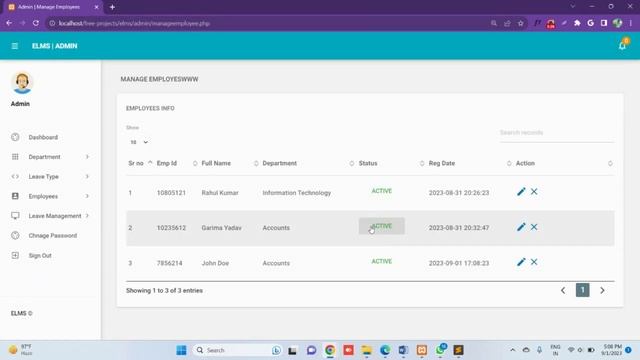Screen dimensions: 640x360
Task: Open the Dashboard sidebar item
Action: pos(43,137)
